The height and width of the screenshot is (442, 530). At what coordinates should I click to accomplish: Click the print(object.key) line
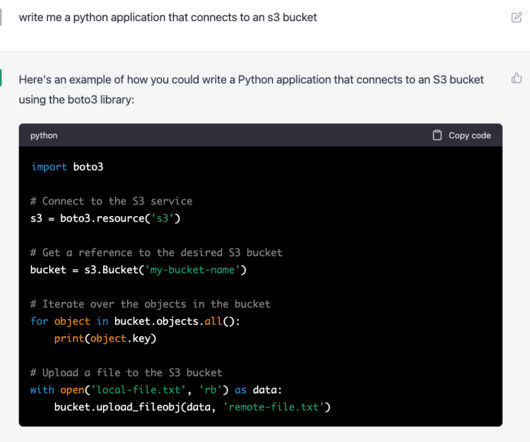pos(105,339)
